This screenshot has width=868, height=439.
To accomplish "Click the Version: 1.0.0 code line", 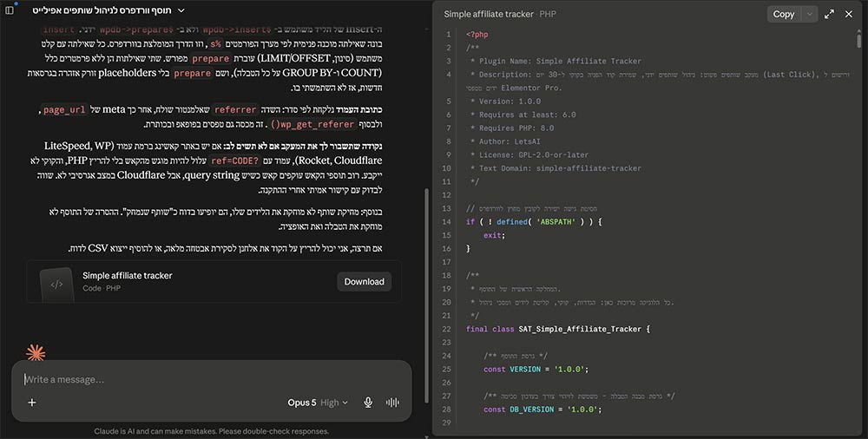I will (x=505, y=102).
